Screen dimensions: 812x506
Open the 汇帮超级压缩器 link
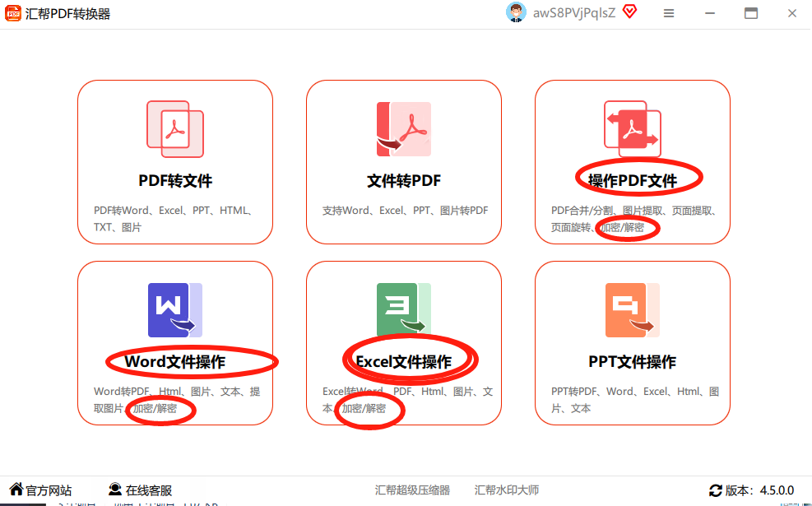[412, 490]
